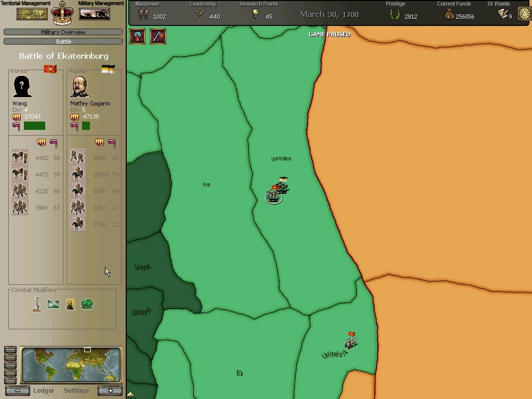This screenshot has width=532, height=399.
Task: Click the Perm province label
Action: (x=206, y=184)
